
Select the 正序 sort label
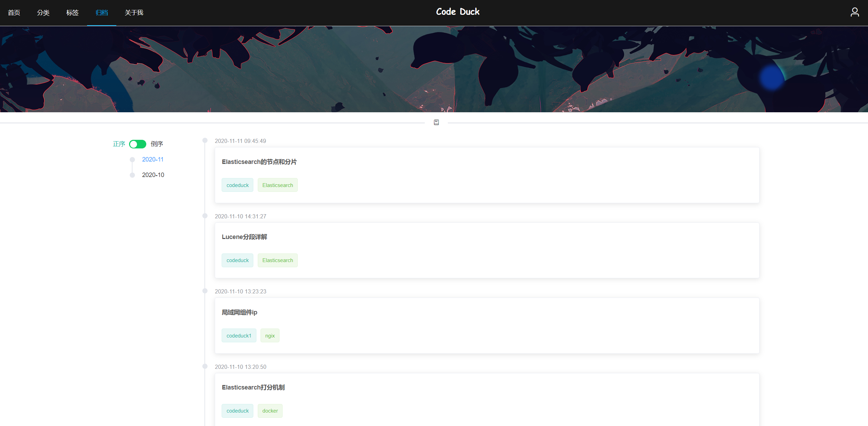pyautogui.click(x=119, y=144)
